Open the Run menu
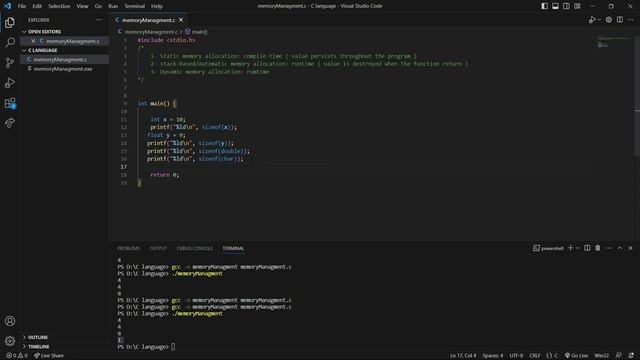This screenshot has width=640, height=360. click(113, 6)
